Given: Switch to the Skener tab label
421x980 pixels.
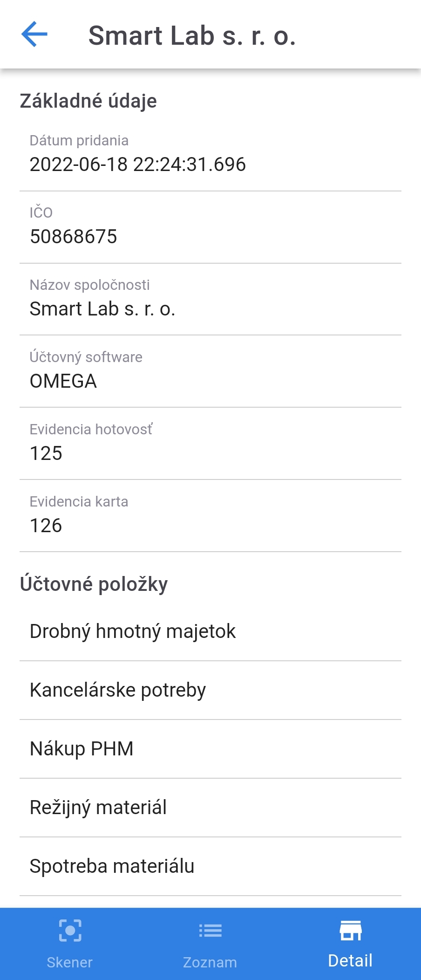Looking at the screenshot, I should coord(70,962).
